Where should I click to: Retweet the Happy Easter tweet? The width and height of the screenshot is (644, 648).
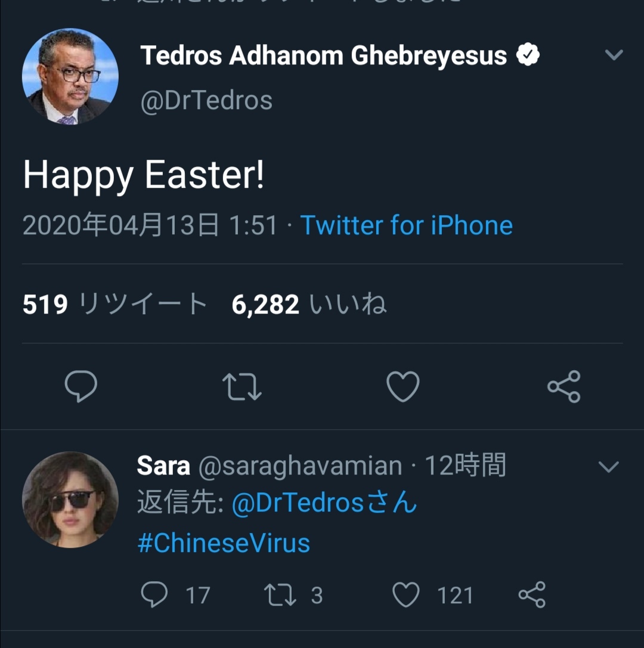241,386
